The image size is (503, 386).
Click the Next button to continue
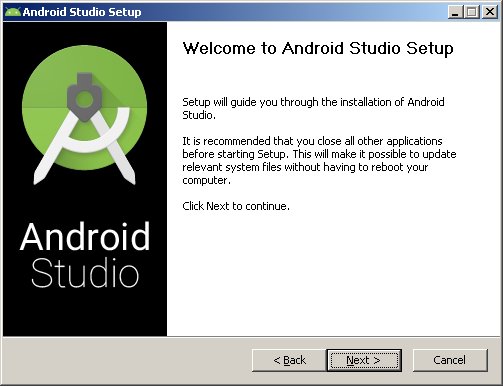(364, 360)
